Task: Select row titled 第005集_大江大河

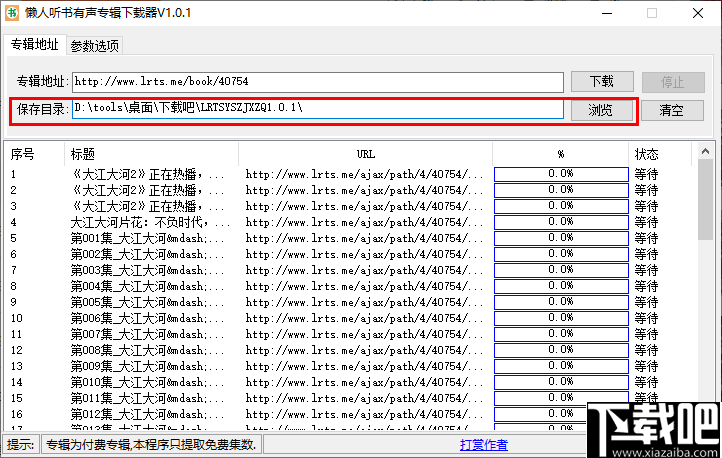Action: click(147, 302)
